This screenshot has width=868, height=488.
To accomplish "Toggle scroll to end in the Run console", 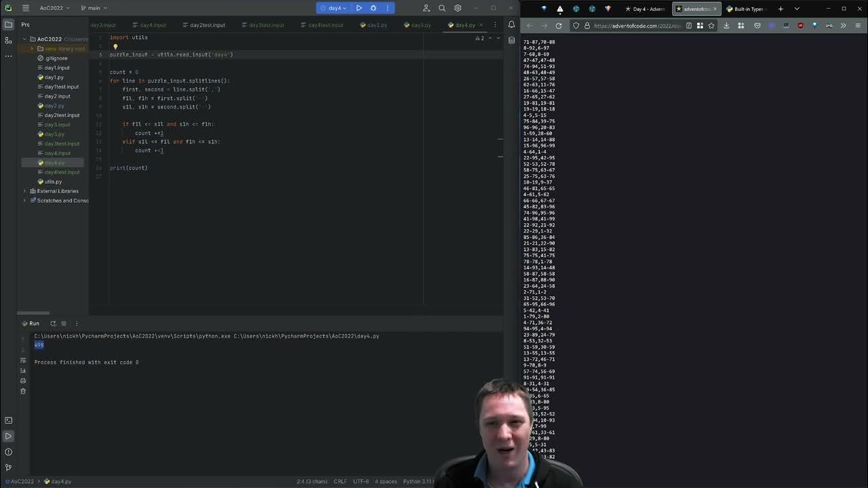I will (x=22, y=371).
